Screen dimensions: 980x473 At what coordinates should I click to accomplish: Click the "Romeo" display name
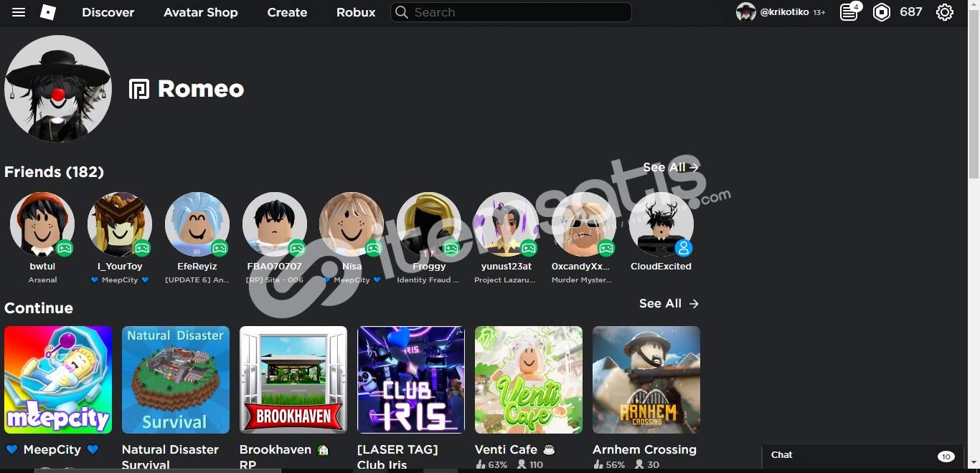pyautogui.click(x=201, y=89)
